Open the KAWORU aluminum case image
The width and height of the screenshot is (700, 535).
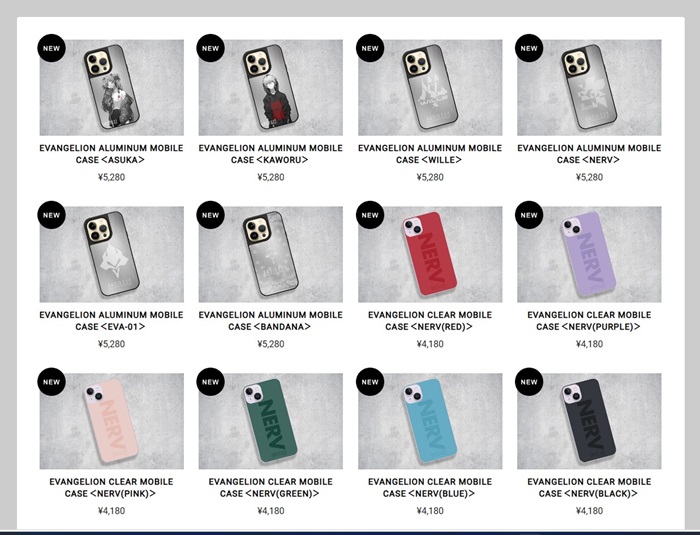[x=271, y=88]
